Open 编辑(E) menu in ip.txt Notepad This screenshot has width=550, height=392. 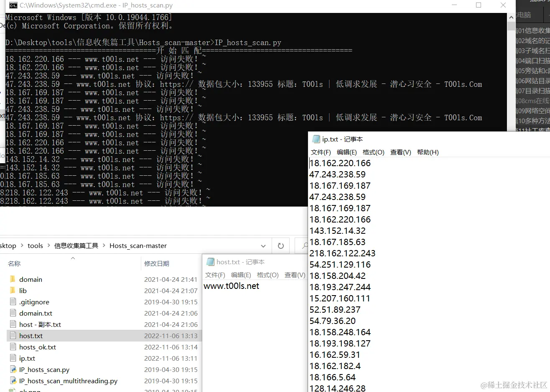click(347, 152)
